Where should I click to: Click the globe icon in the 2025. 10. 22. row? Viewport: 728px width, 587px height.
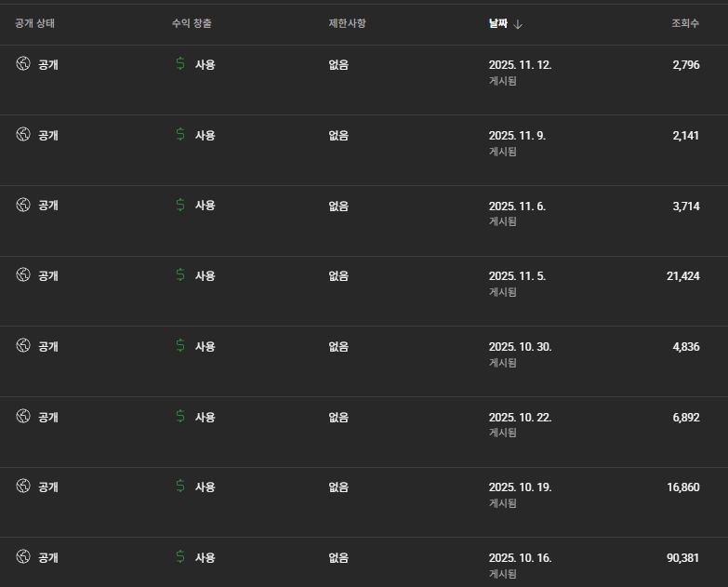coord(23,417)
